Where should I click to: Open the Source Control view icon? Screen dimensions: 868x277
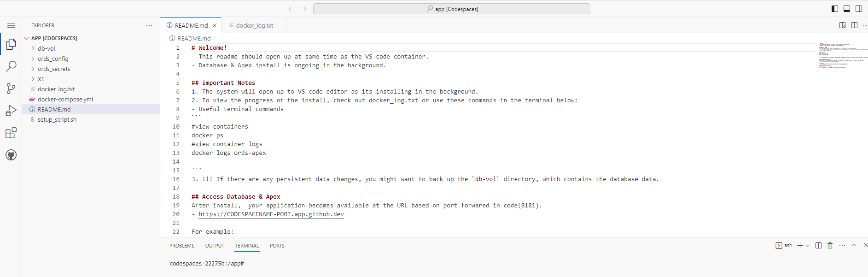[x=11, y=88]
